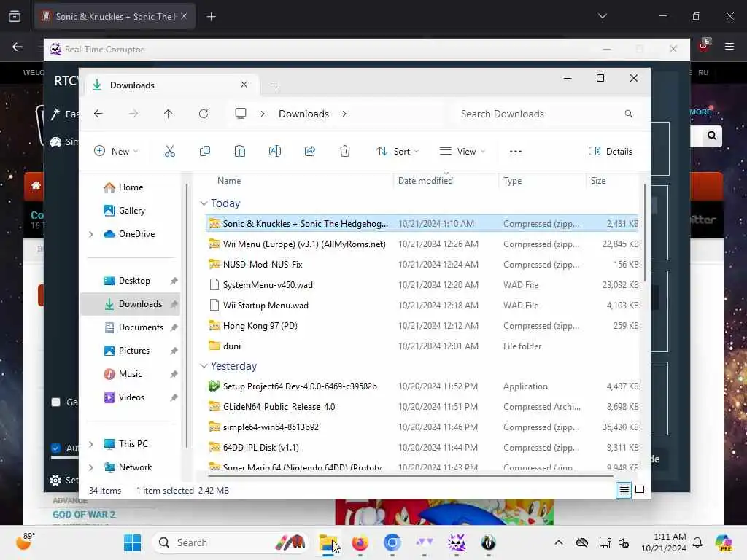Screen dimensions: 747x560
Task: Open the Sort dropdown
Action: click(398, 152)
